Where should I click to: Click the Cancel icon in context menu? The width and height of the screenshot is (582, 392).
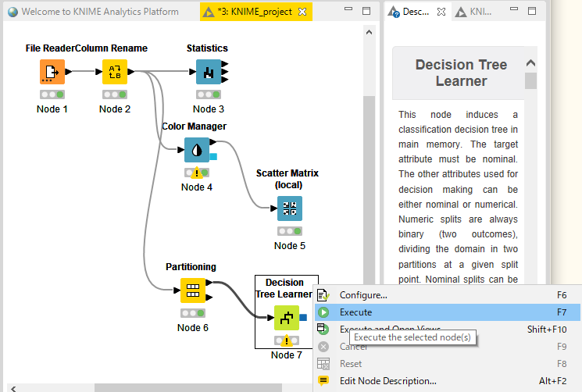[x=323, y=347]
